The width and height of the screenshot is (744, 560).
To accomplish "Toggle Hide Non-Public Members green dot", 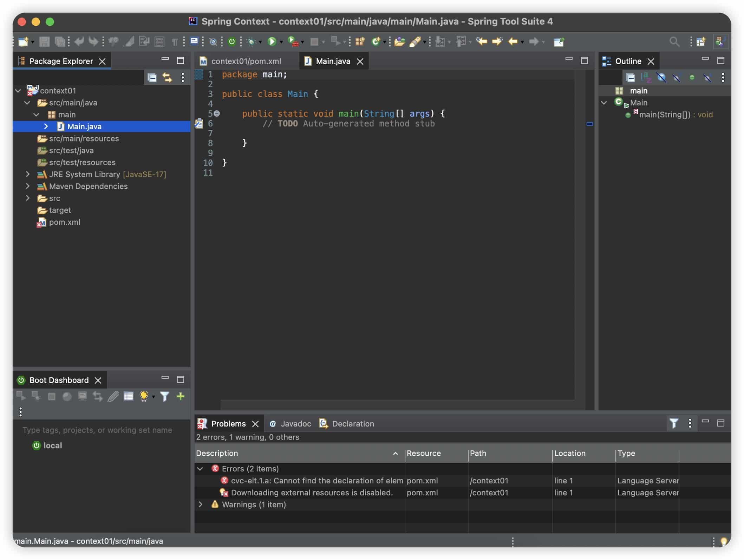I will coord(692,77).
